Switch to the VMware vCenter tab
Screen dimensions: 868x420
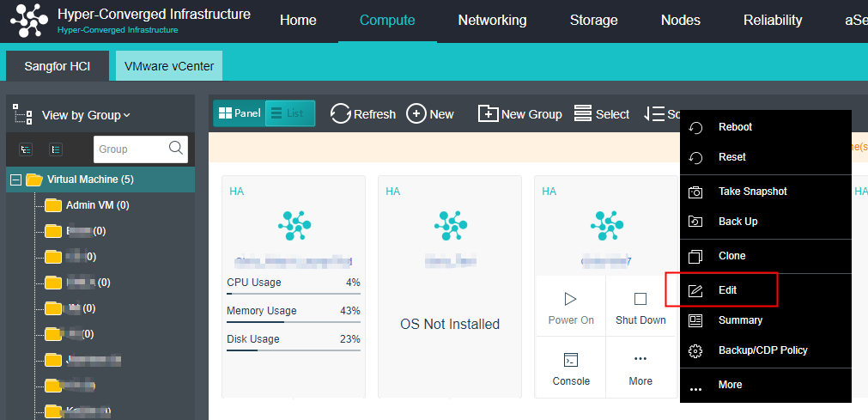(x=169, y=66)
